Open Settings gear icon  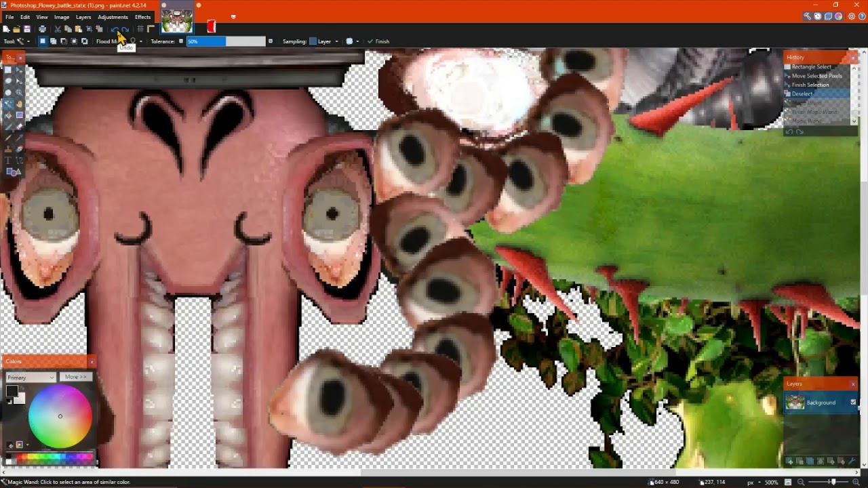(x=852, y=16)
